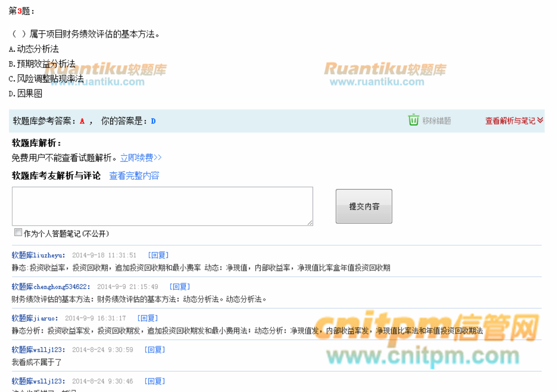Open the 立即续费 renewal link

coord(141,158)
